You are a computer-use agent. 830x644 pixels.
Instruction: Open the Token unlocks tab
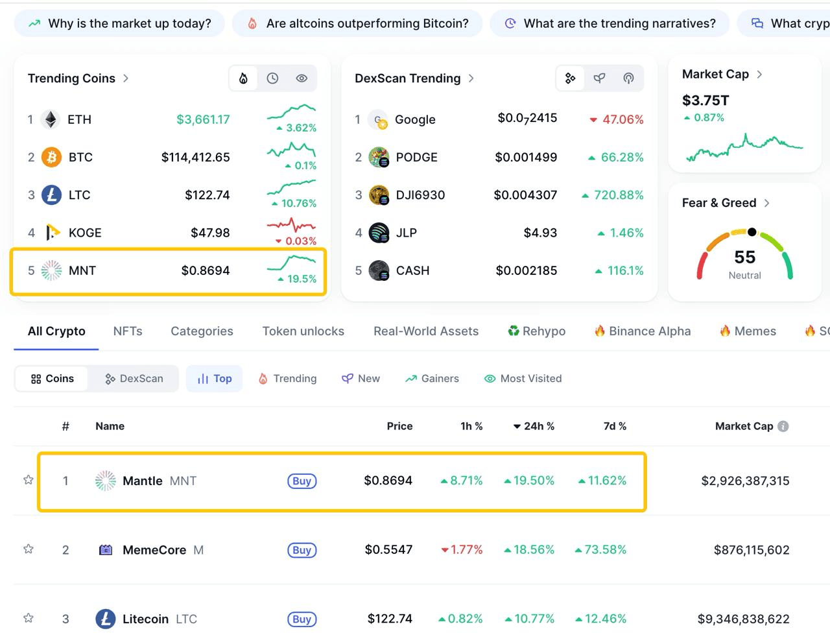303,331
